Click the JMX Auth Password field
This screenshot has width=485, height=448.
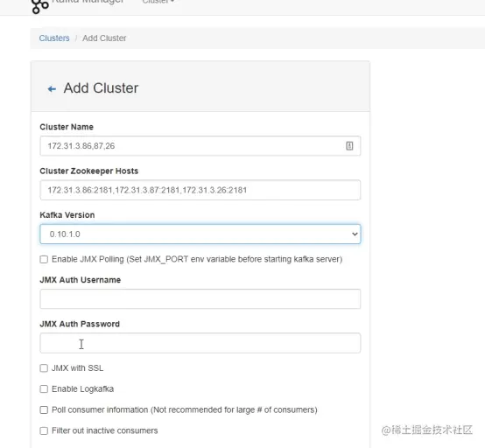click(x=200, y=343)
